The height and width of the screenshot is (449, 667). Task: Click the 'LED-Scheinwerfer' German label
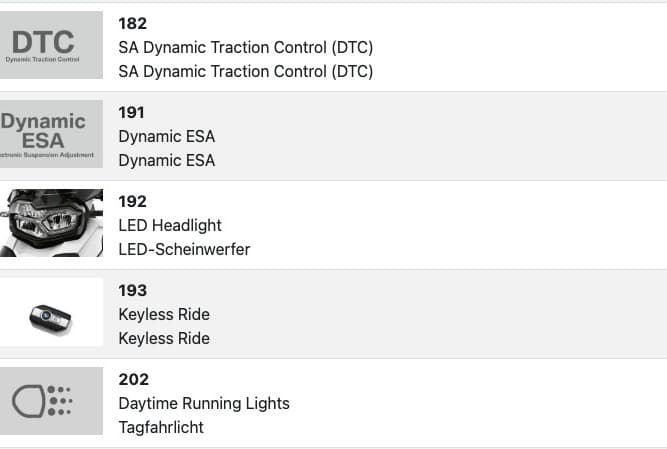(184, 249)
